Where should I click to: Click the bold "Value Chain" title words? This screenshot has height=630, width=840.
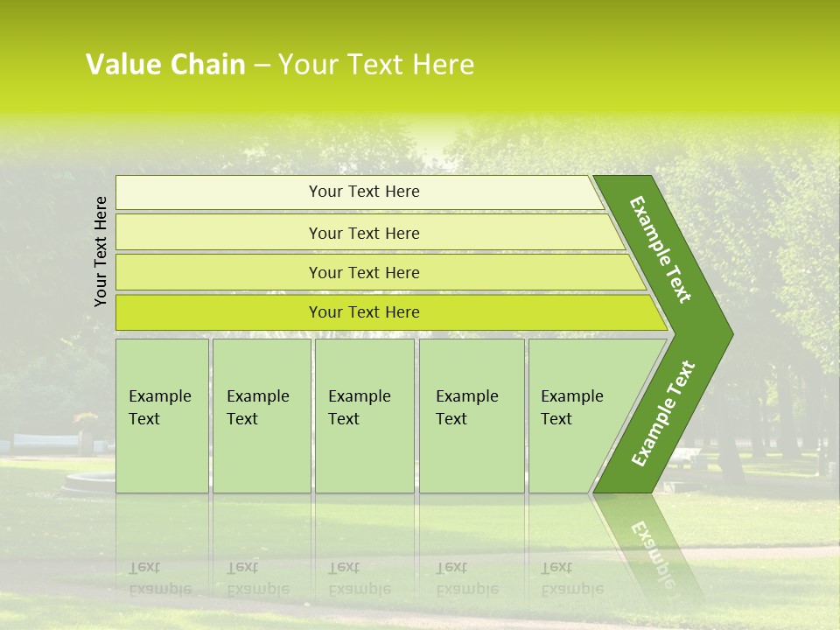pyautogui.click(x=165, y=65)
